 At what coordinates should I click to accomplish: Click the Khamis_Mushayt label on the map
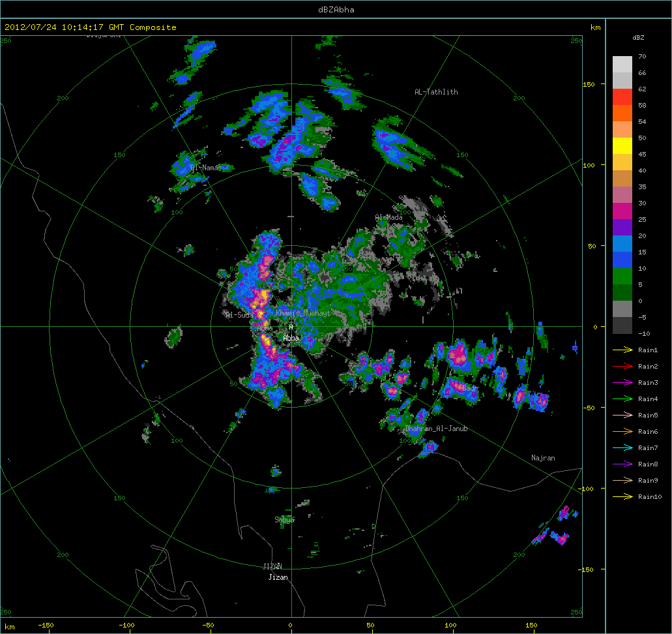pos(302,314)
